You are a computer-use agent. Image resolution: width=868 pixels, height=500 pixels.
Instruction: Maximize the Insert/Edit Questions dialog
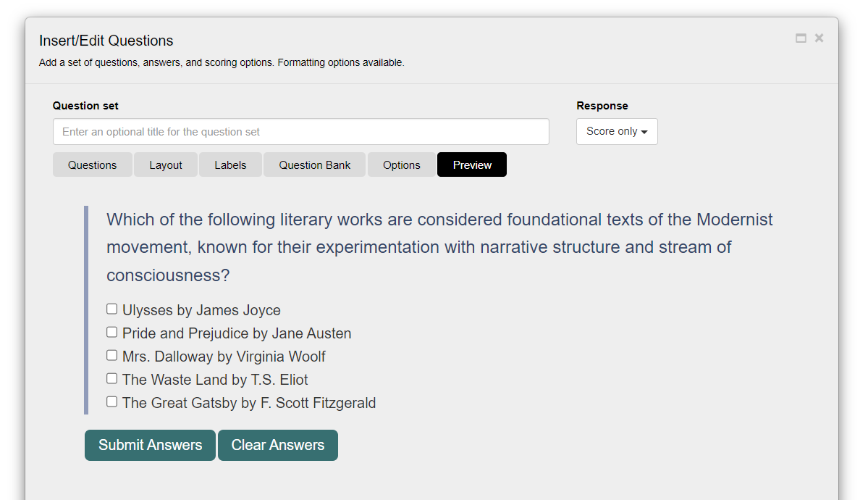pyautogui.click(x=801, y=38)
